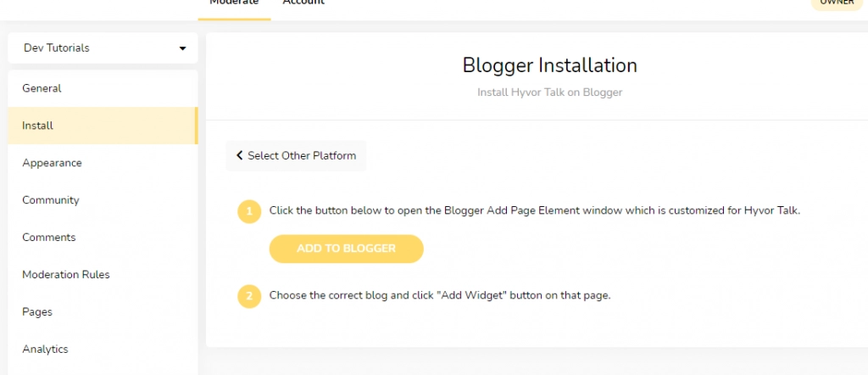
Task: Go to the Community section
Action: tap(103, 200)
